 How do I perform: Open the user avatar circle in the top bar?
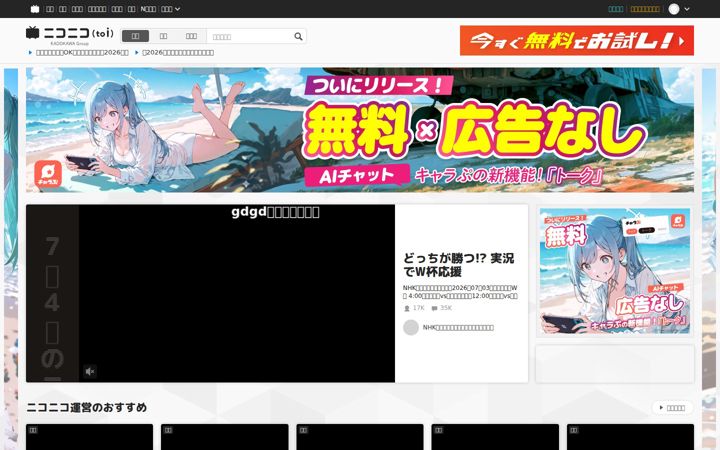tap(674, 9)
